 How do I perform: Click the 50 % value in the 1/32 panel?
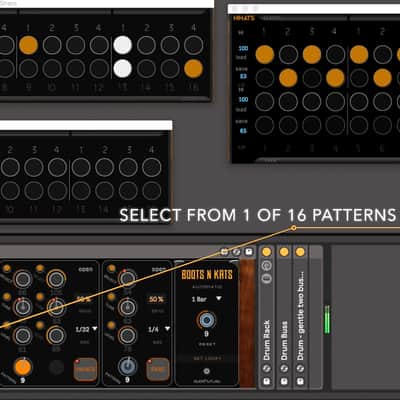[84, 299]
